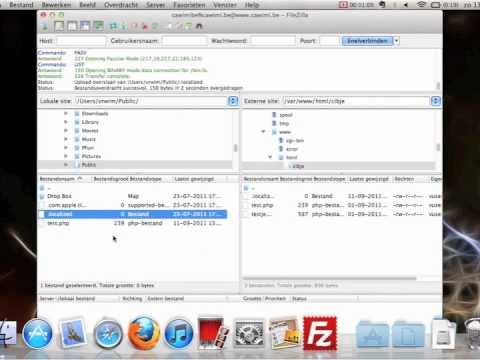
Task: Refresh the file and folder lists
Action: click(x=114, y=26)
